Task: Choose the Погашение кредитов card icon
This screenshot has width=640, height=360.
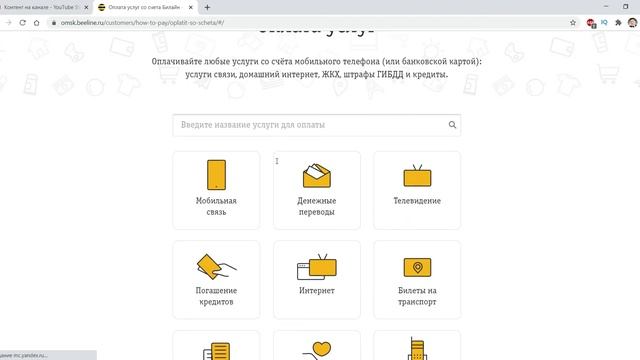Action: coord(216,267)
